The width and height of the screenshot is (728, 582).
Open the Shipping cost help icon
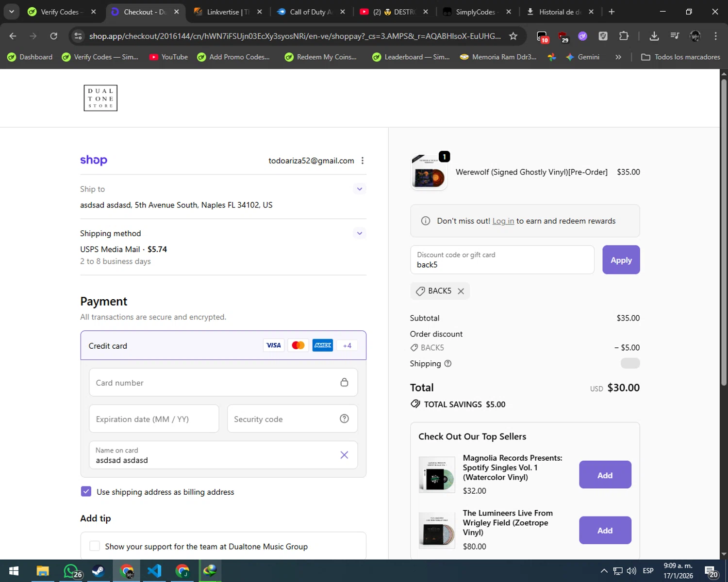(448, 364)
